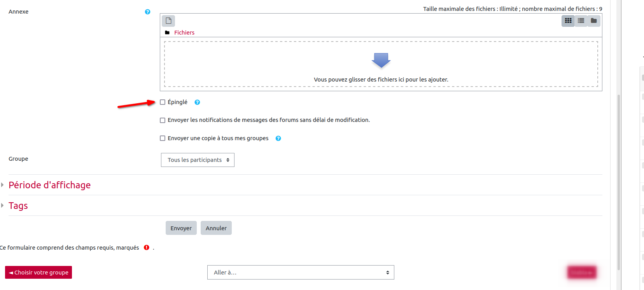Click the blue download arrow in drop zone
The image size is (644, 290).
click(x=381, y=60)
